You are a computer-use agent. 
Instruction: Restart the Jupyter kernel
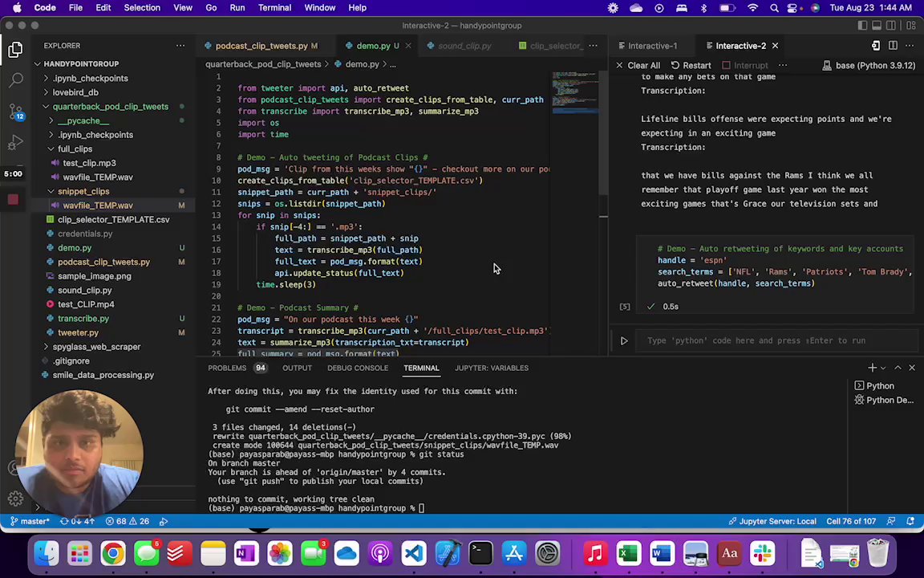point(691,66)
